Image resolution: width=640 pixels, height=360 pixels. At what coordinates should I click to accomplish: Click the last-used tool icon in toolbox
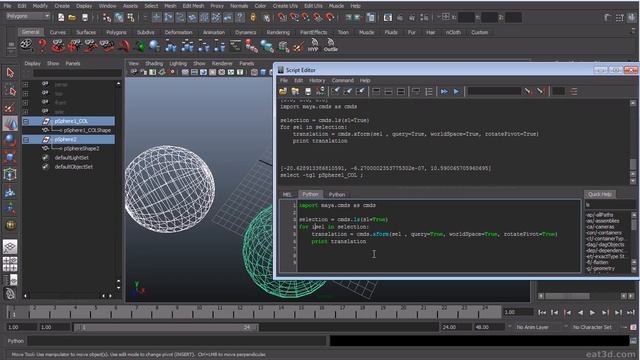click(10, 225)
